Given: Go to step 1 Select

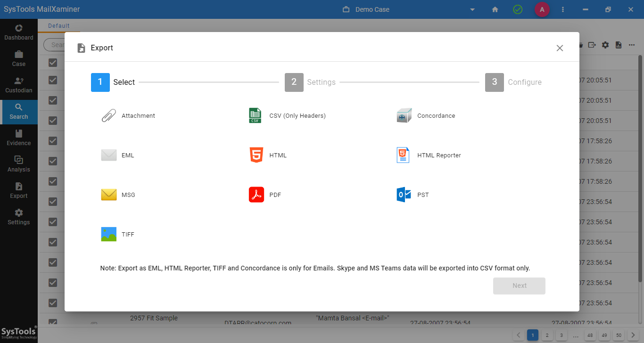Looking at the screenshot, I should (113, 82).
